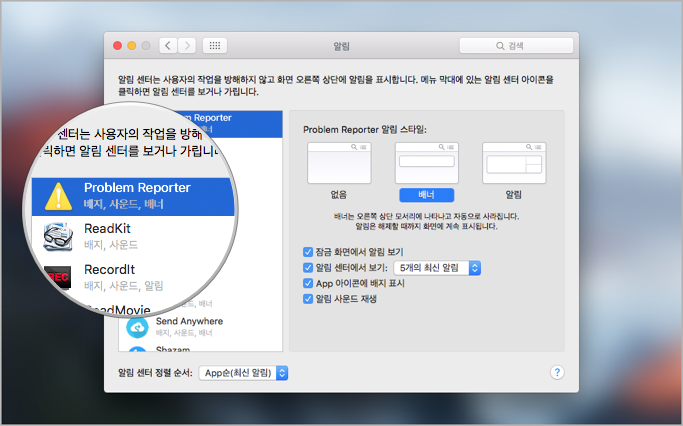Show all preferences via grid icon
Screen dimensions: 683x426
coord(215,45)
